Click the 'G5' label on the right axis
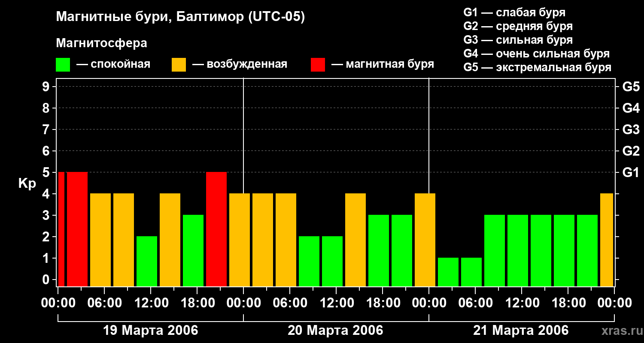644x343 pixels. (x=631, y=87)
